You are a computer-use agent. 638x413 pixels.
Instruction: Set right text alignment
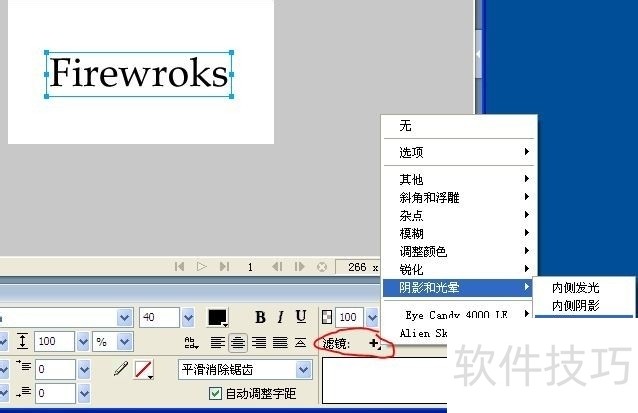(259, 343)
